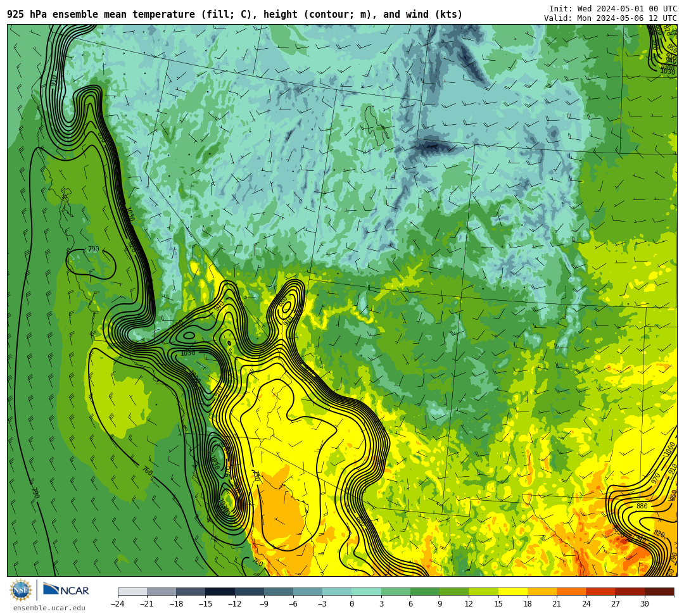Pick the -12 to -9 dark blue swatch
The height and width of the screenshot is (616, 684).
click(250, 591)
